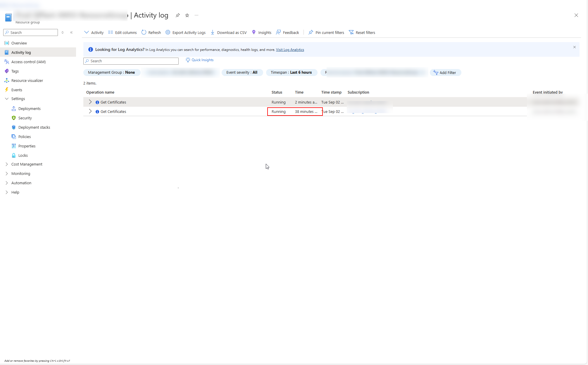Click the activity log search field
The image size is (588, 365).
coord(131,61)
